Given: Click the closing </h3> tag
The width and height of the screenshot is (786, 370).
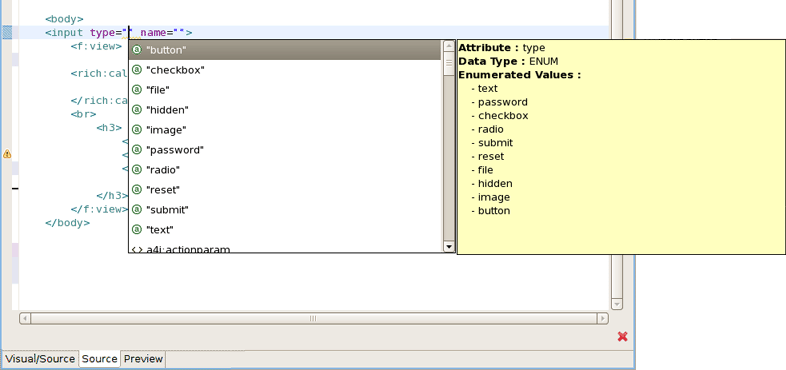Looking at the screenshot, I should 112,196.
